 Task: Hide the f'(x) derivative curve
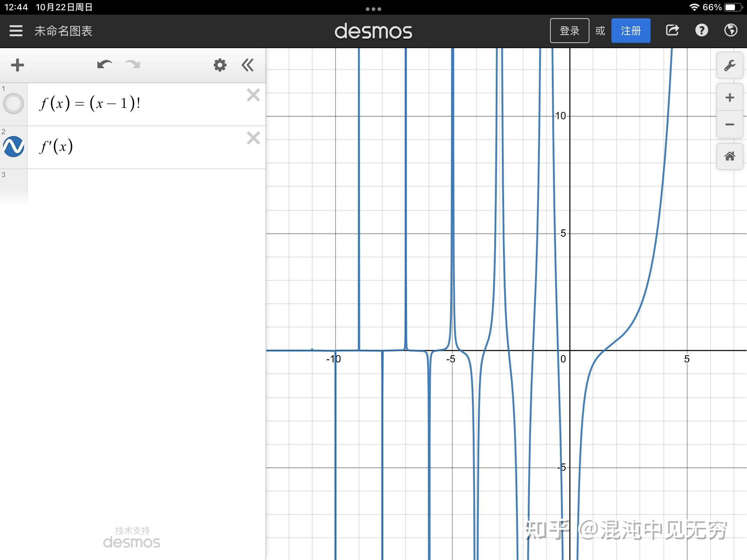[13, 147]
